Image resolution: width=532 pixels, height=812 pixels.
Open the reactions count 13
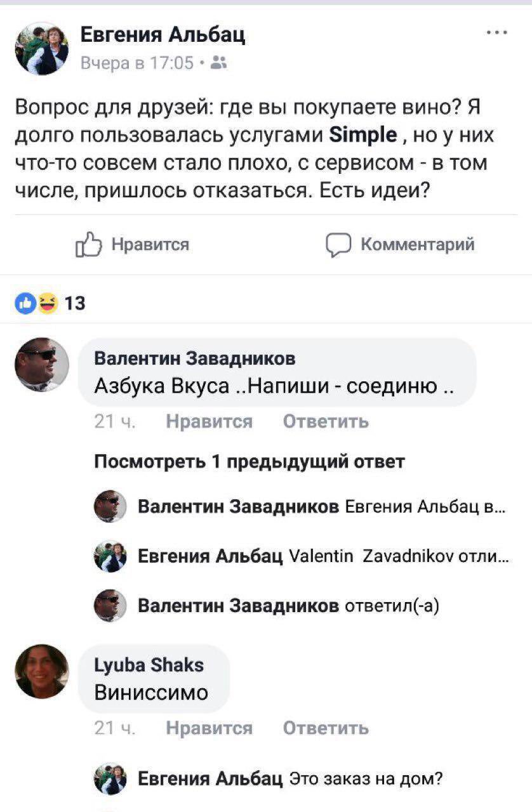[x=75, y=303]
